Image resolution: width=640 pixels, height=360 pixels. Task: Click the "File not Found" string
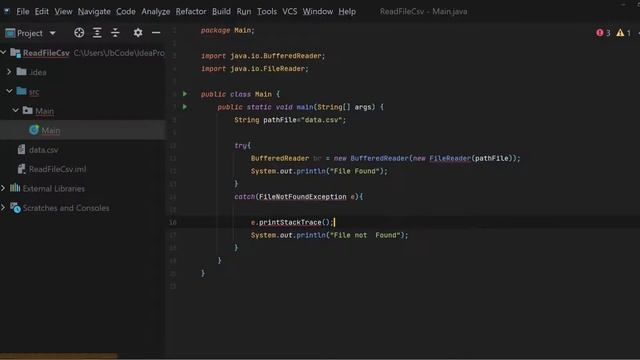(x=365, y=235)
